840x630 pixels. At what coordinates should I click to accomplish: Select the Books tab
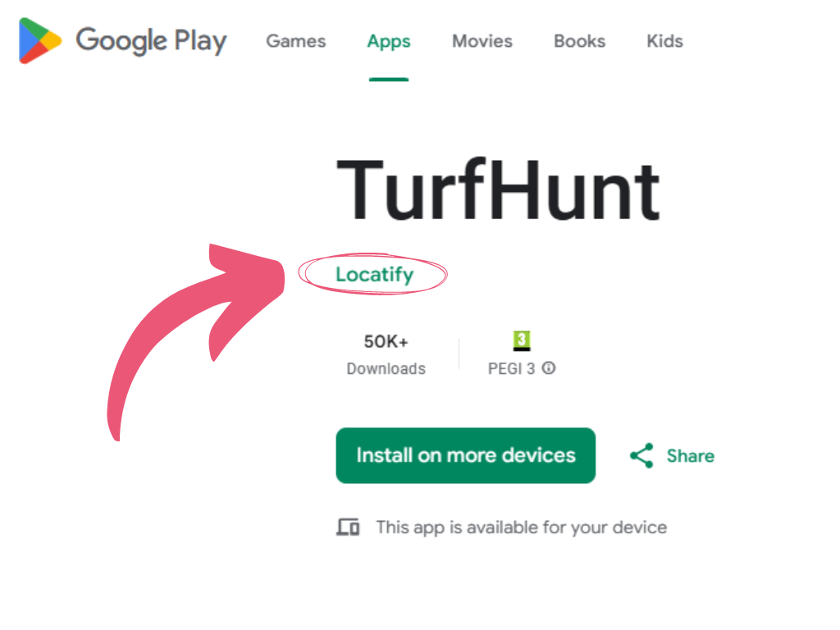(579, 41)
